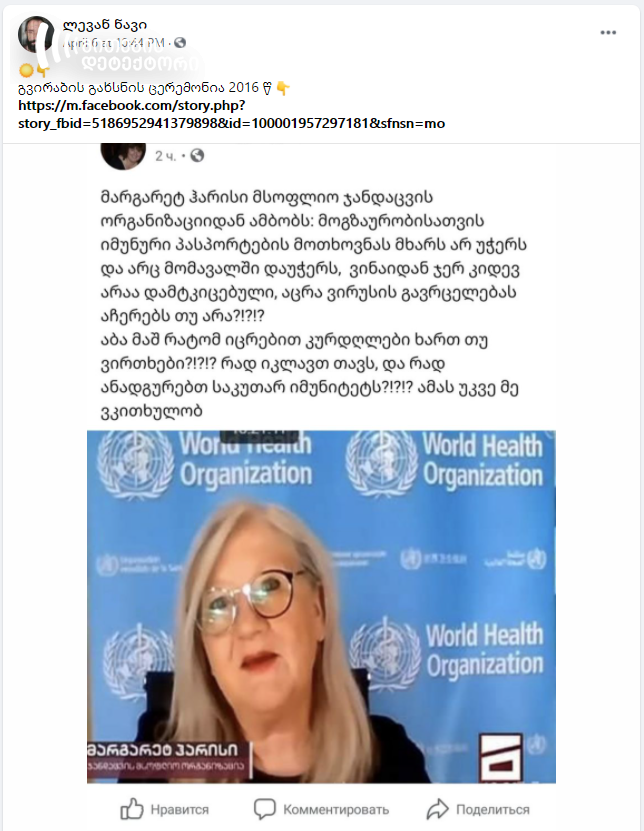
Task: Click the "Нравится" button label
Action: [x=180, y=810]
